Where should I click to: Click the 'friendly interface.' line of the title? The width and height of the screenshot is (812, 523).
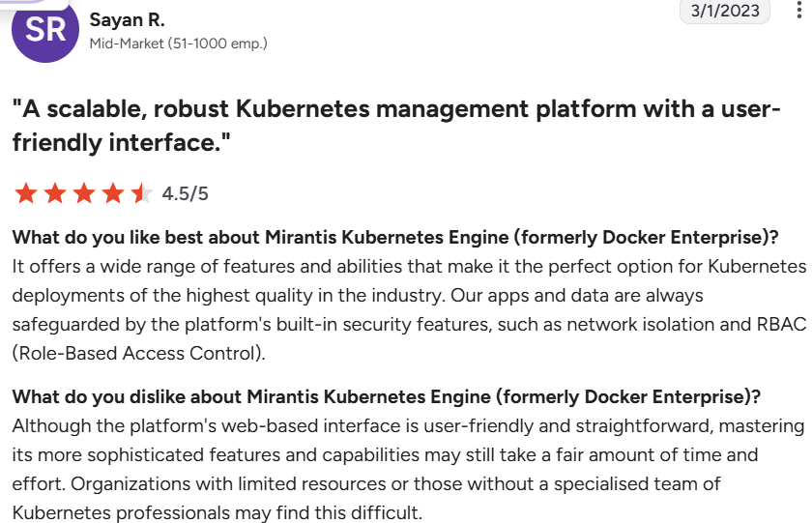click(121, 142)
